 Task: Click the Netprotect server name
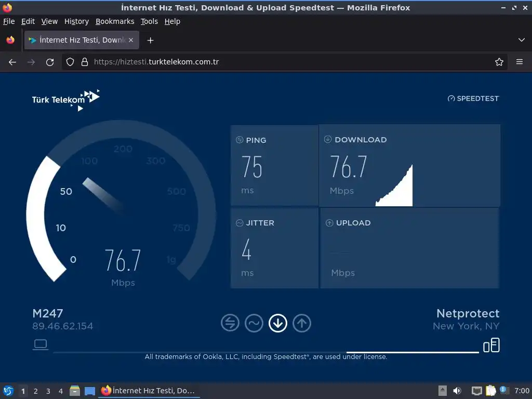(x=468, y=313)
